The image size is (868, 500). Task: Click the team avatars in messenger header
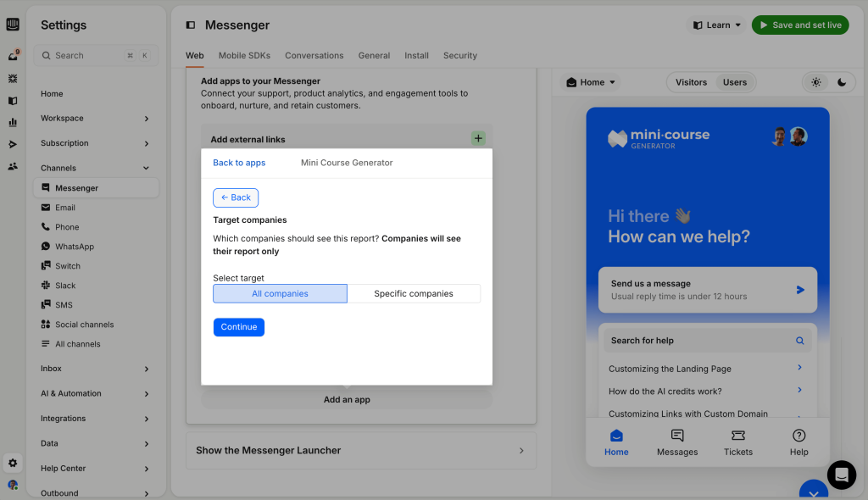[789, 136]
